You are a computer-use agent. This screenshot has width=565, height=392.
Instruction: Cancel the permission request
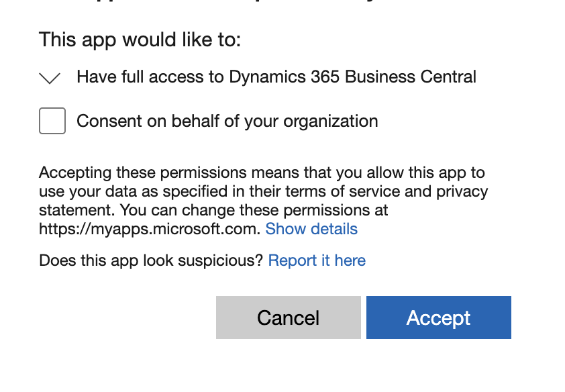click(x=289, y=317)
